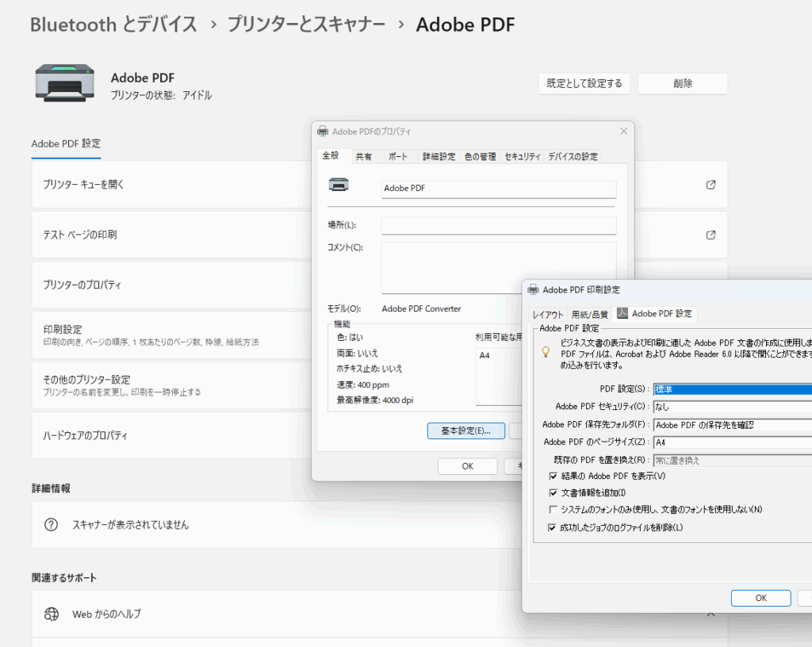Enable システムのフォントのみ使用 checkbox
The width and height of the screenshot is (812, 647).
[553, 510]
